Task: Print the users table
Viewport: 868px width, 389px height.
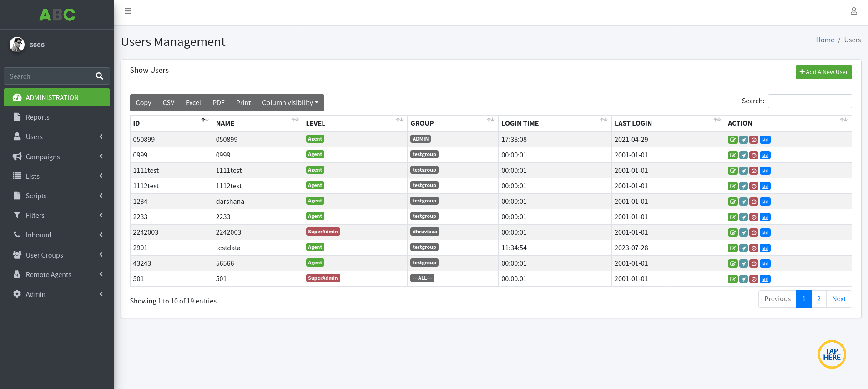Action: 243,103
